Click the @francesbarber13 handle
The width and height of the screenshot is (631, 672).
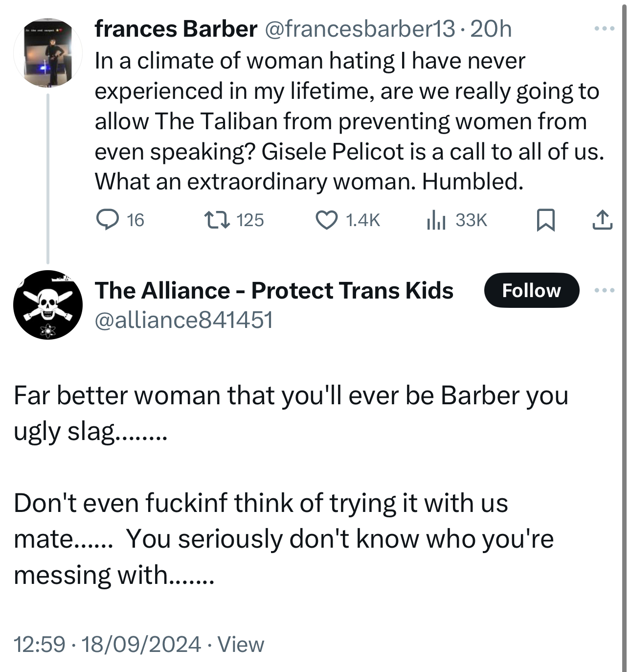point(360,29)
